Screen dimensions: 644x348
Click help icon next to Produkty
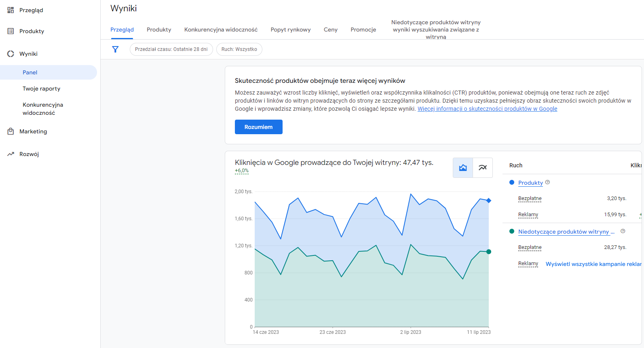coord(547,182)
